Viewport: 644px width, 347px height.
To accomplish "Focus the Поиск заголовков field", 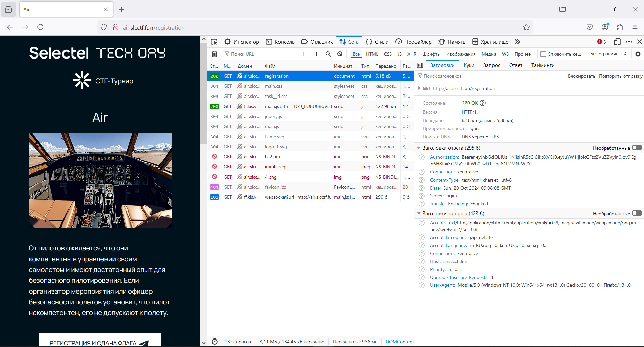I will click(490, 76).
